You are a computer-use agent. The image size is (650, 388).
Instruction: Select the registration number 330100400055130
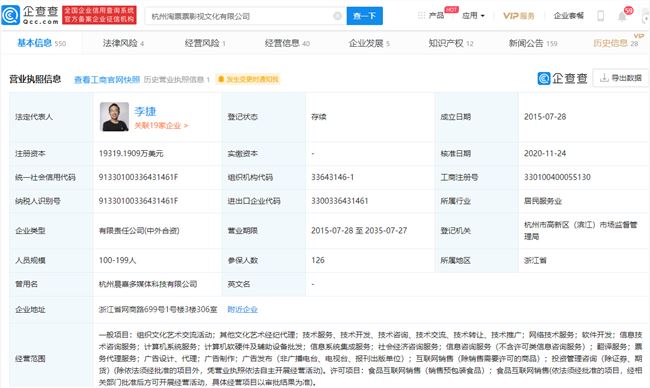pos(557,177)
